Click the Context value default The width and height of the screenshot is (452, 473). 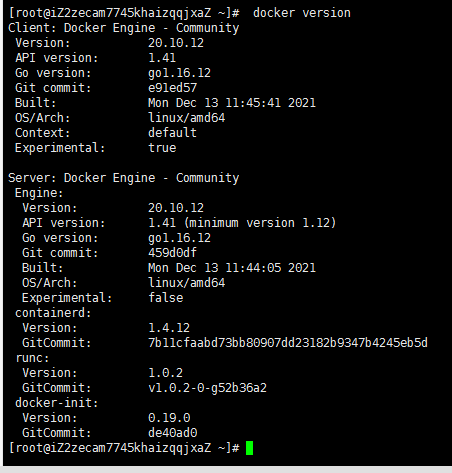tap(172, 133)
